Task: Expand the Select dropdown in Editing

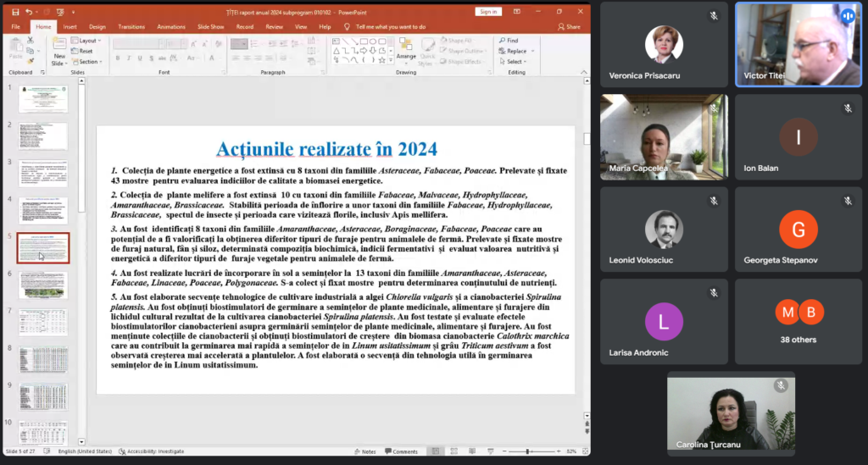Action: [515, 62]
